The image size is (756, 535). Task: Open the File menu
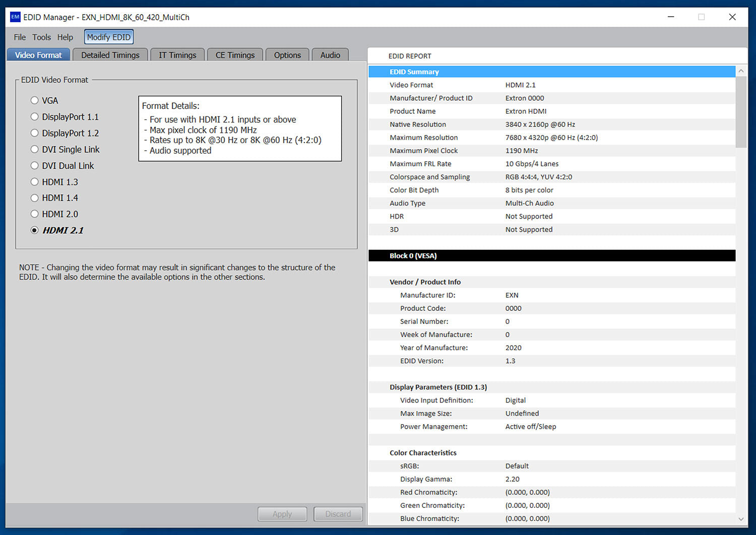[x=20, y=37]
